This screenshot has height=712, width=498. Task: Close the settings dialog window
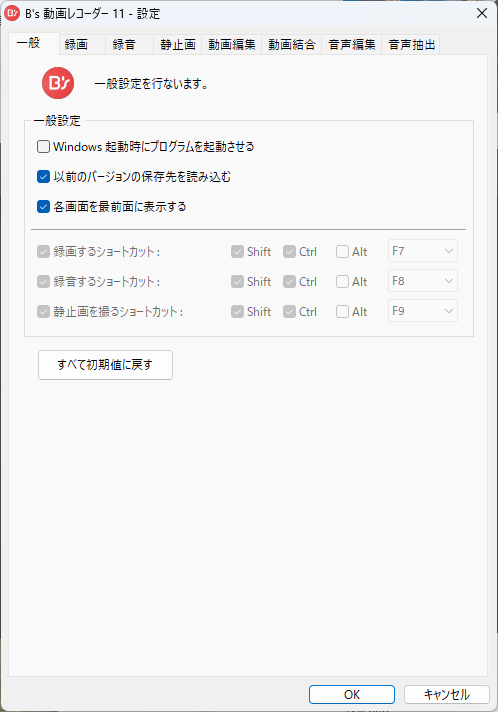click(482, 13)
